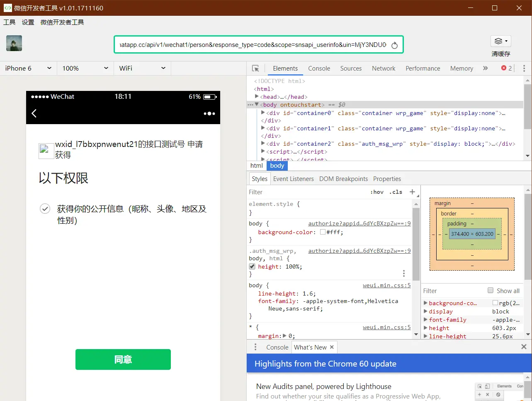
Task: Open the DOM Breakpoints tab
Action: (x=343, y=179)
